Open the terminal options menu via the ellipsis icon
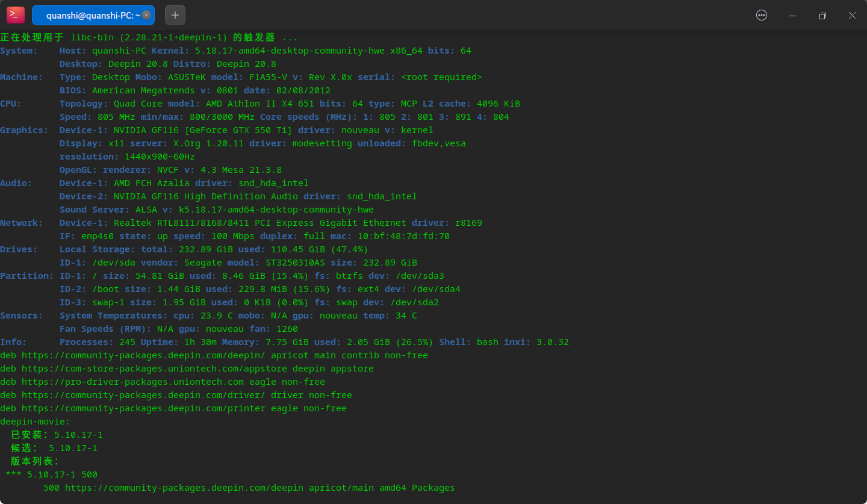This screenshot has height=504, width=867. pyautogui.click(x=761, y=14)
